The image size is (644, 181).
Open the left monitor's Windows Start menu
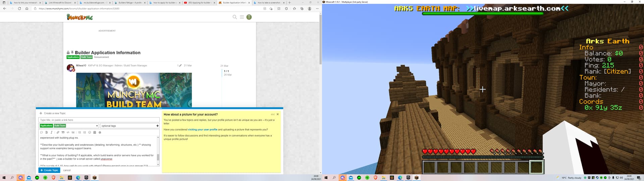(x=4, y=178)
